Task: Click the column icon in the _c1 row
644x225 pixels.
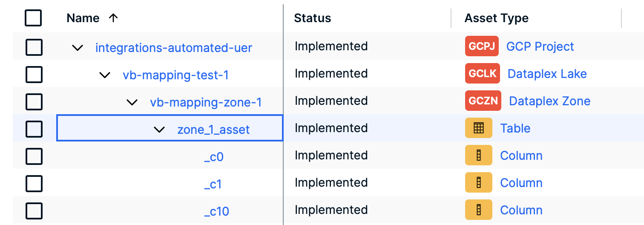Action: [x=479, y=183]
